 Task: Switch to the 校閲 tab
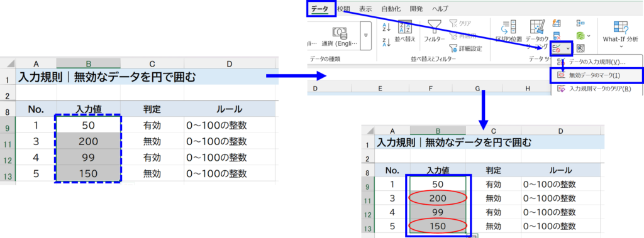pyautogui.click(x=343, y=9)
